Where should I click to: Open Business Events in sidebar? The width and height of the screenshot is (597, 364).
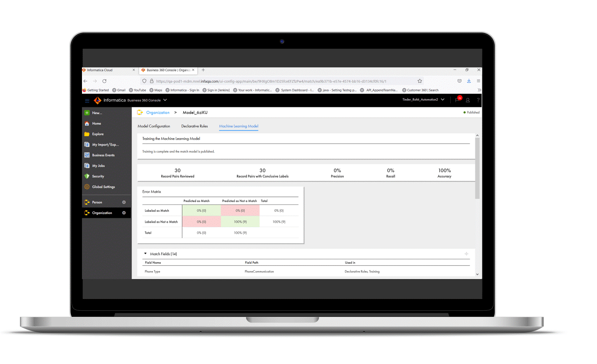click(103, 155)
